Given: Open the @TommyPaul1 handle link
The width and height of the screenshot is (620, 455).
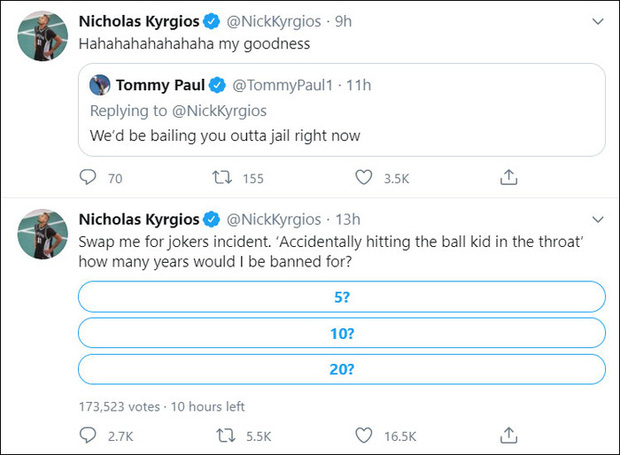Looking at the screenshot, I should coord(283,85).
